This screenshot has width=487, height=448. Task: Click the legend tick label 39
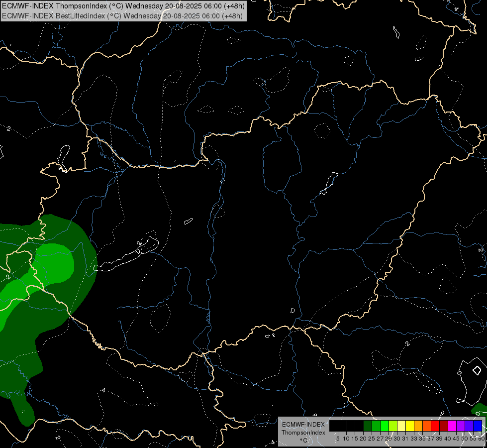[x=439, y=439]
